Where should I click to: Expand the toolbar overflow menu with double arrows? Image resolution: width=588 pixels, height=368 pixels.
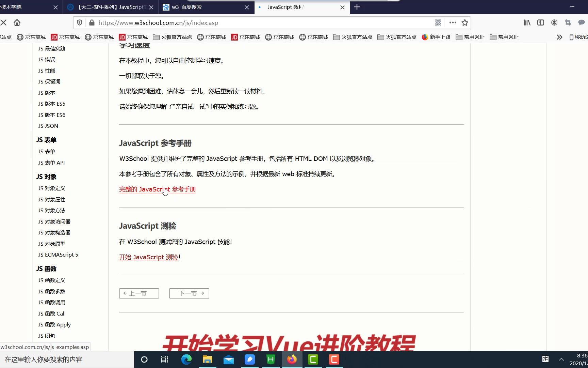pos(559,37)
